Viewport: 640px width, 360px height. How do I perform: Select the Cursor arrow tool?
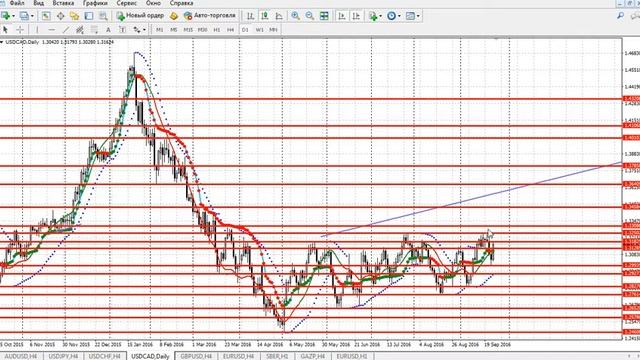tap(5, 29)
